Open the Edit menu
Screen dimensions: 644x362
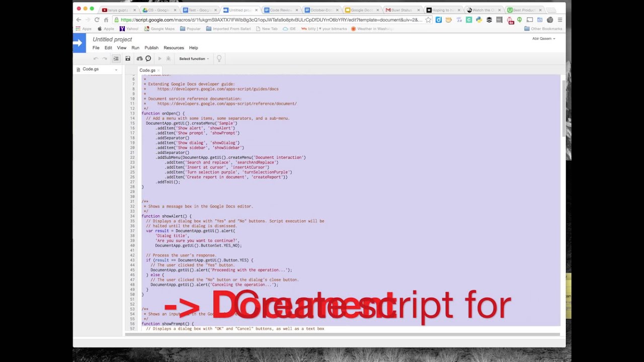108,48
